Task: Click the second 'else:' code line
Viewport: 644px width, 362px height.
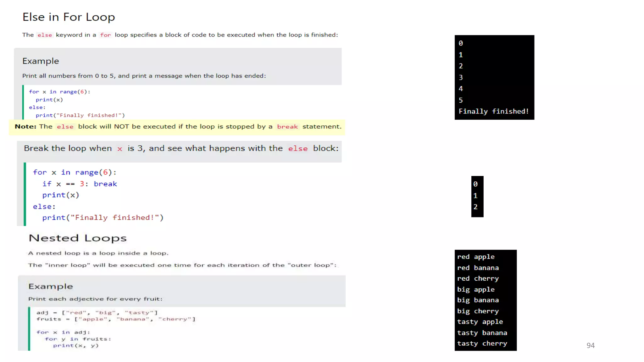Action: coord(44,206)
